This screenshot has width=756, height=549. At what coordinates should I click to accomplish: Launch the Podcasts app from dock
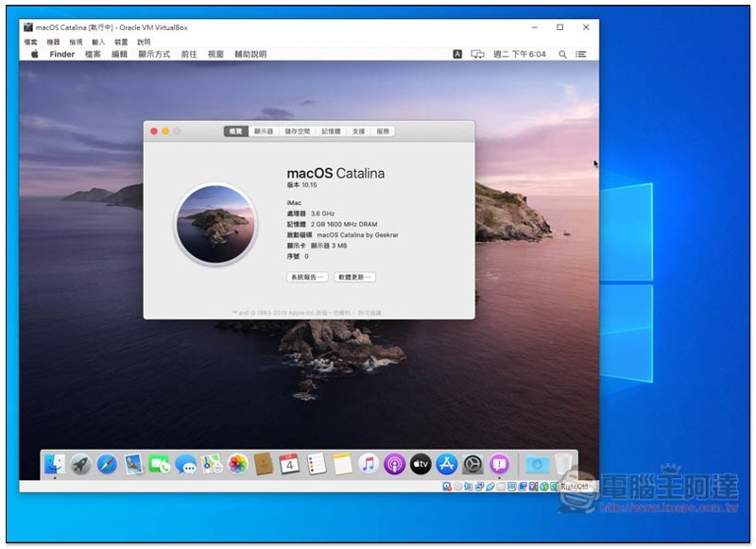pyautogui.click(x=395, y=464)
